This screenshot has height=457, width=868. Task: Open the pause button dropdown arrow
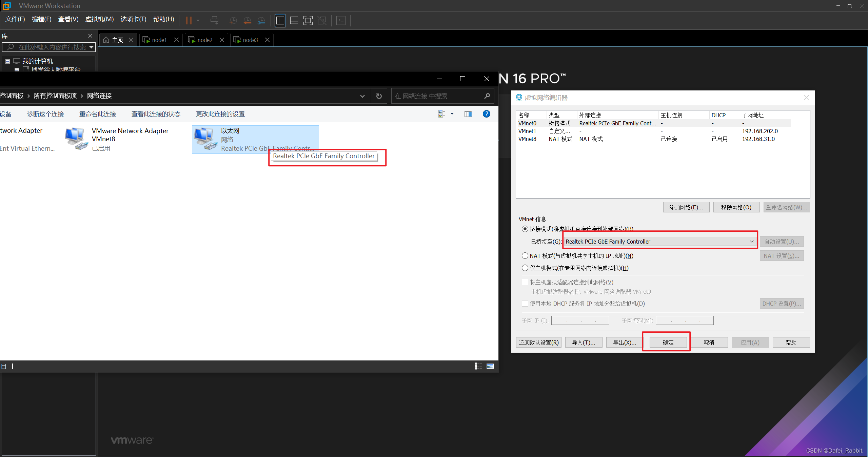tap(198, 21)
